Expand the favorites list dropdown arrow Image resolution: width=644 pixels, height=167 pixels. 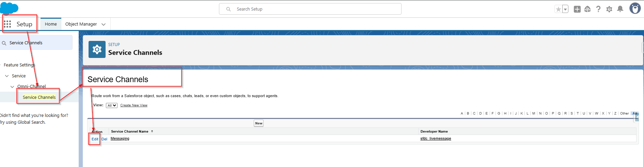point(565,9)
